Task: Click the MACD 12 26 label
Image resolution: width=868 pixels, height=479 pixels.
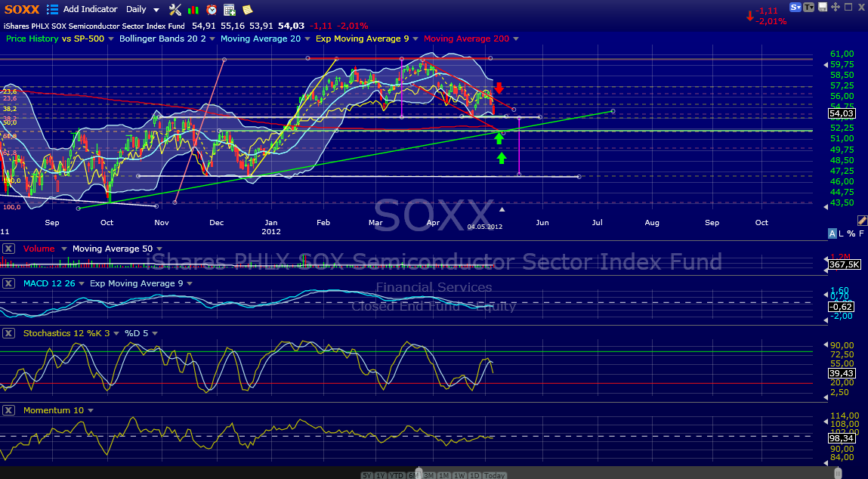Action: pyautogui.click(x=48, y=283)
